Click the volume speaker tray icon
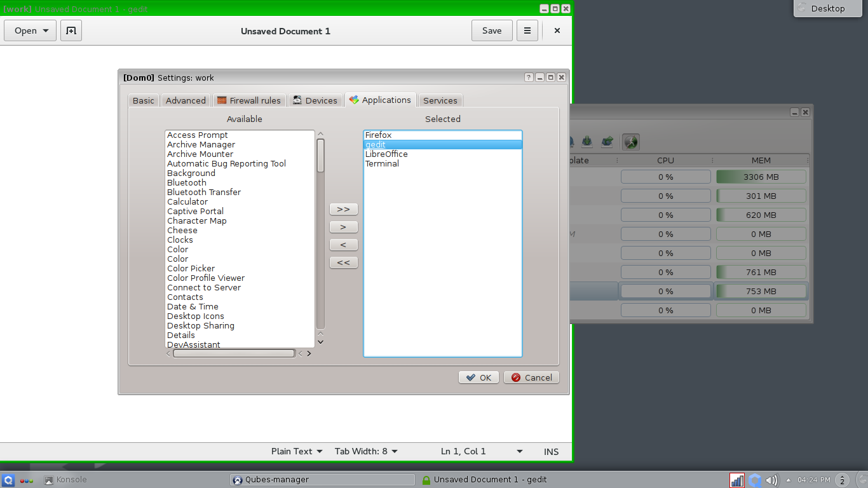The image size is (868, 488). [772, 480]
